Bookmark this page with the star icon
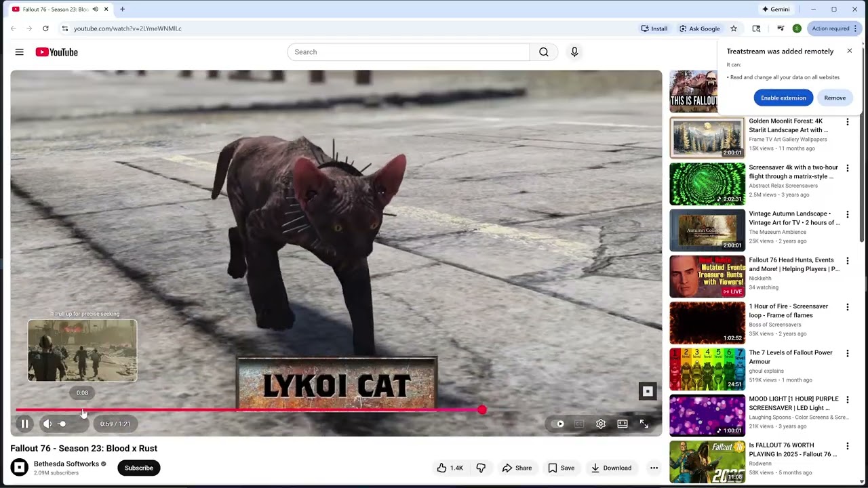This screenshot has height=488, width=868. tap(734, 28)
